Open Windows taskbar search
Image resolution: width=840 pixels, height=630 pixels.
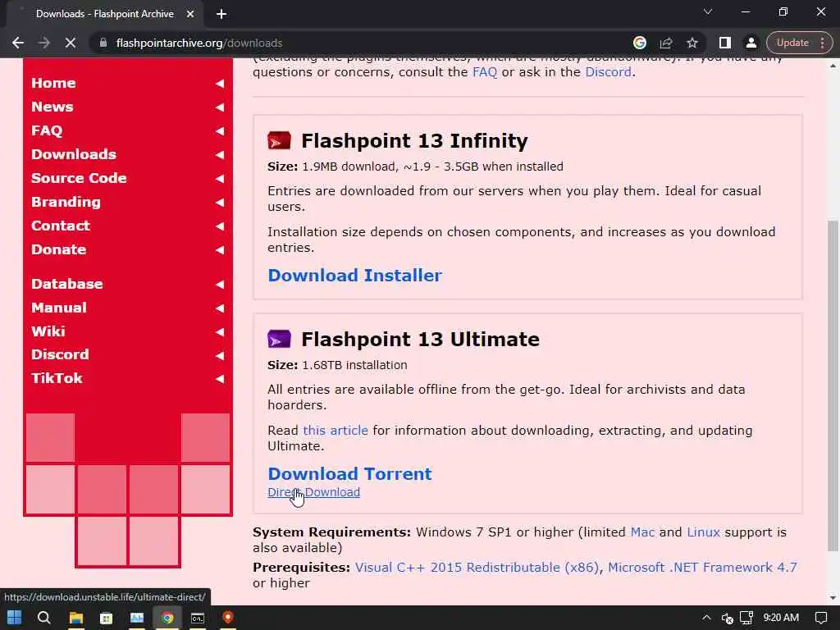[x=44, y=618]
